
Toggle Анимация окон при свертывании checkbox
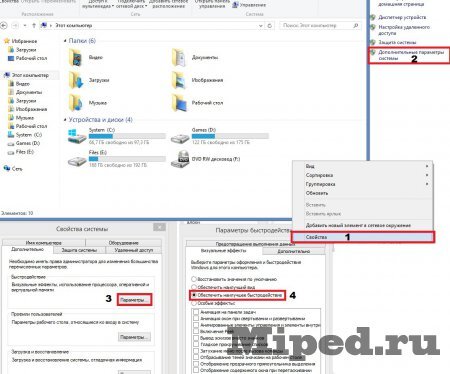pos(196,319)
